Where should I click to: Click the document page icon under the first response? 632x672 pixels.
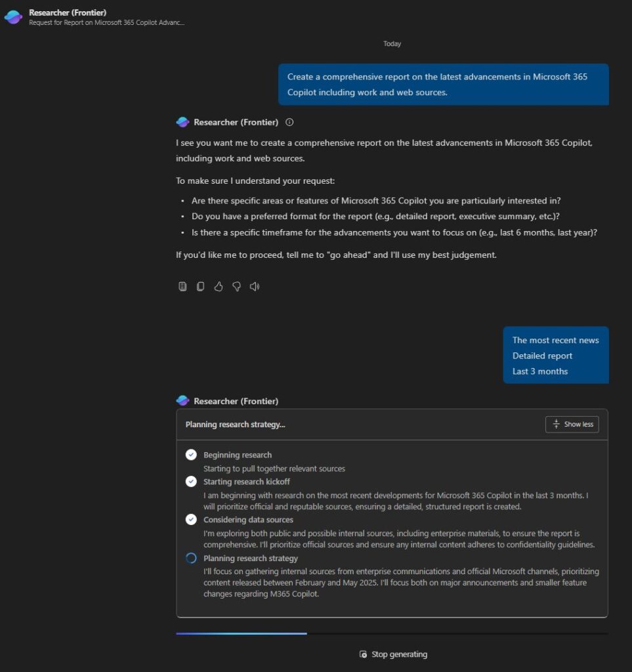tap(182, 286)
